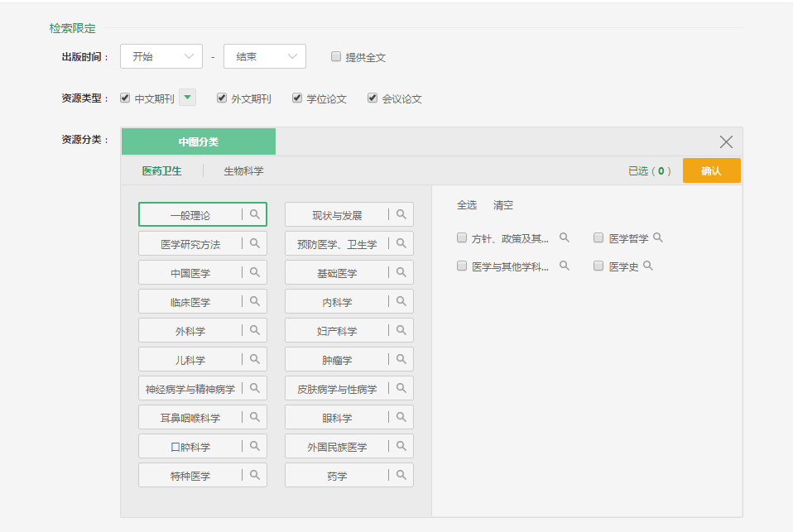Click magnifier icon beside 眼科学
Image resolution: width=793 pixels, height=532 pixels.
(401, 417)
